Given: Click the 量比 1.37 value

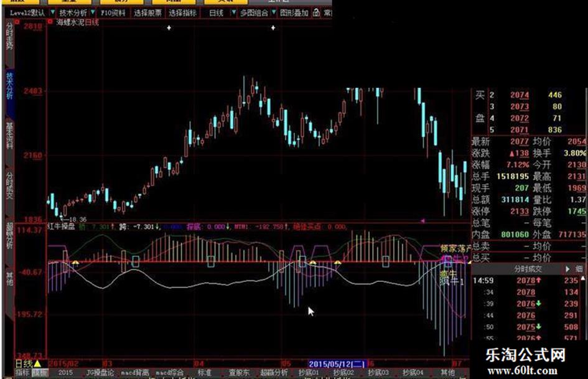Looking at the screenshot, I should tap(578, 200).
